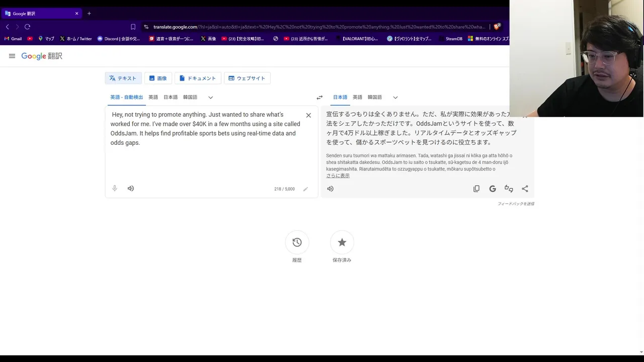Open the Discord bookmark
Screen dimensions: 644x362
119,39
